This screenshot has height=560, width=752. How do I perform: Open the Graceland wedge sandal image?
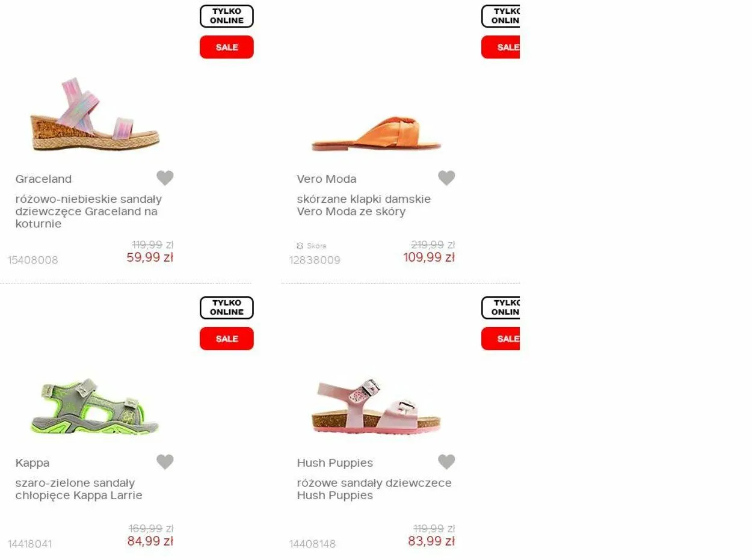click(x=95, y=115)
